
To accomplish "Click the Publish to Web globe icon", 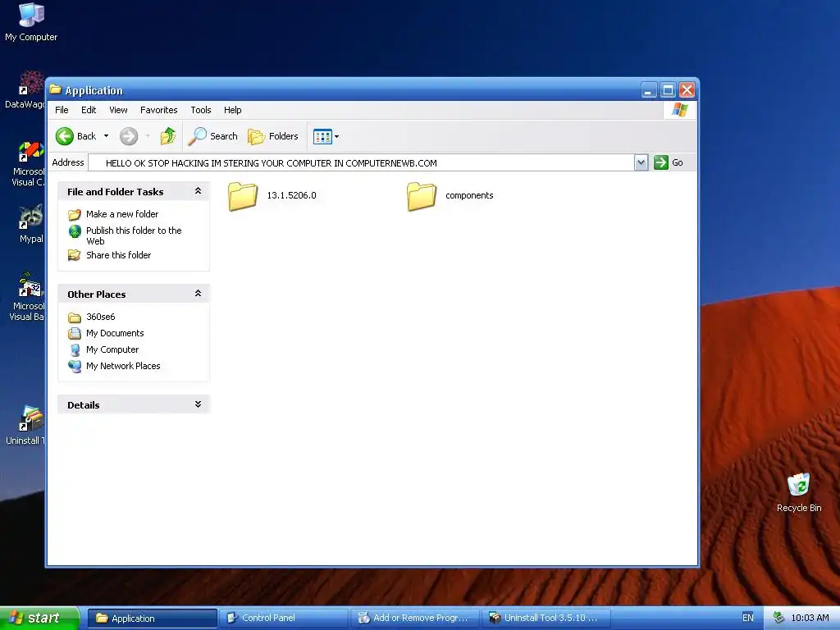I will click(x=75, y=231).
